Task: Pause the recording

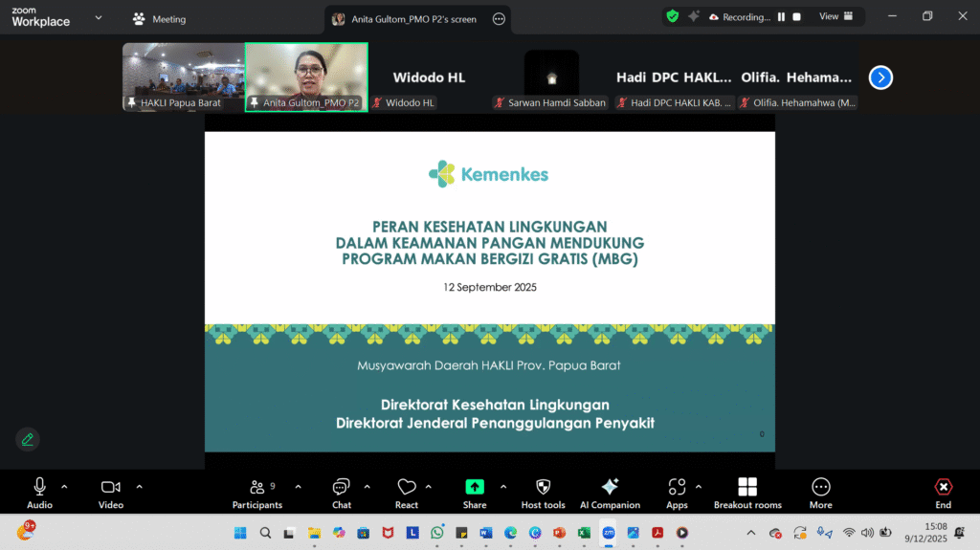Action: click(781, 17)
